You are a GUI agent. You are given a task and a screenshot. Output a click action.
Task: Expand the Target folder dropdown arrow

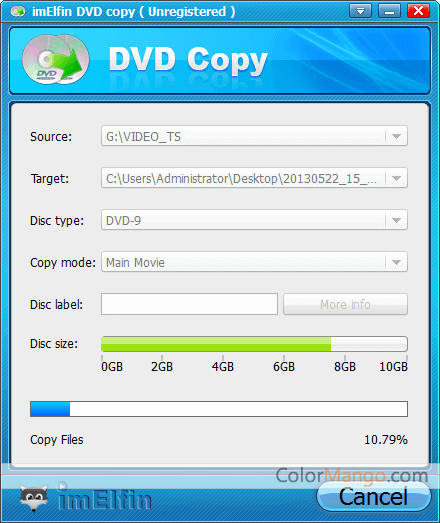tap(396, 178)
